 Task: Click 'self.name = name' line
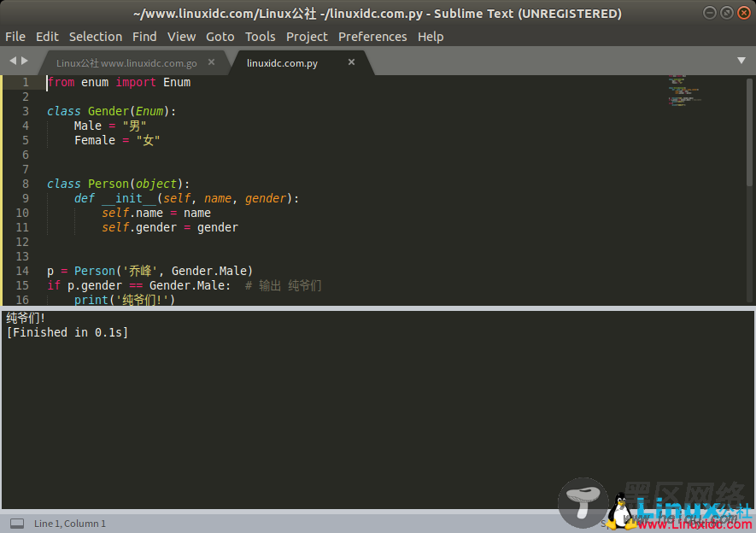pyautogui.click(x=156, y=213)
